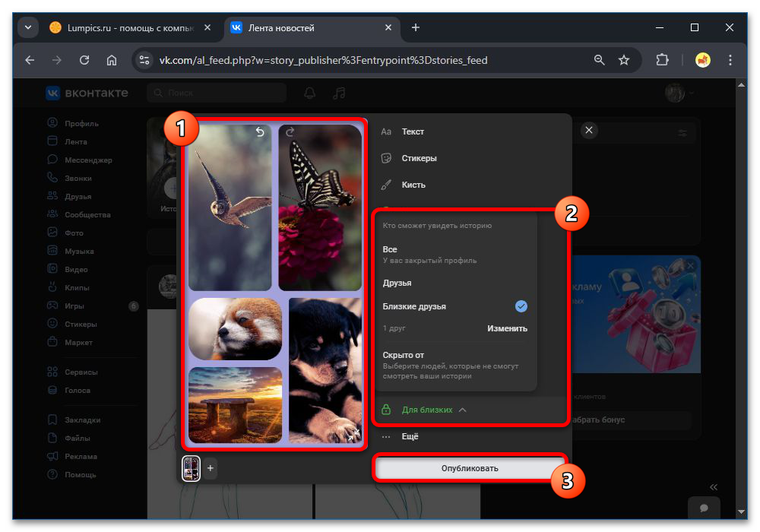Image resolution: width=760 pixels, height=532 pixels.
Task: Open the Stickers panel
Action: click(x=419, y=158)
